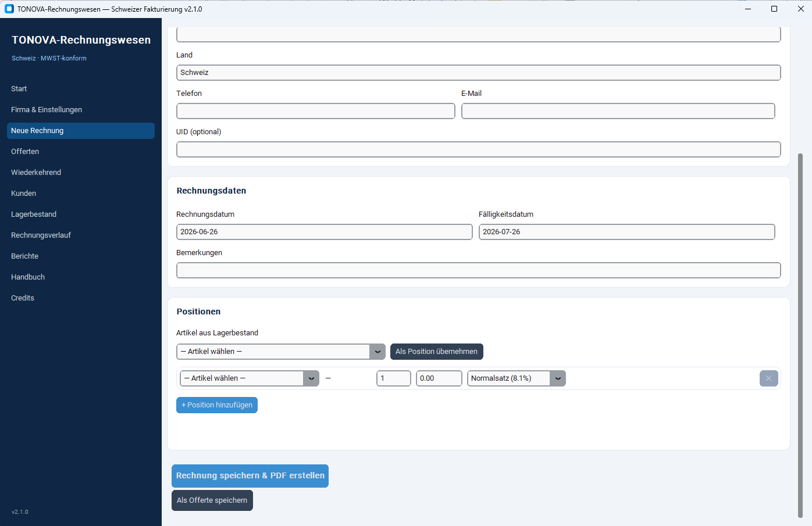
Task: Open Lagerbestand in sidebar
Action: coord(81,214)
